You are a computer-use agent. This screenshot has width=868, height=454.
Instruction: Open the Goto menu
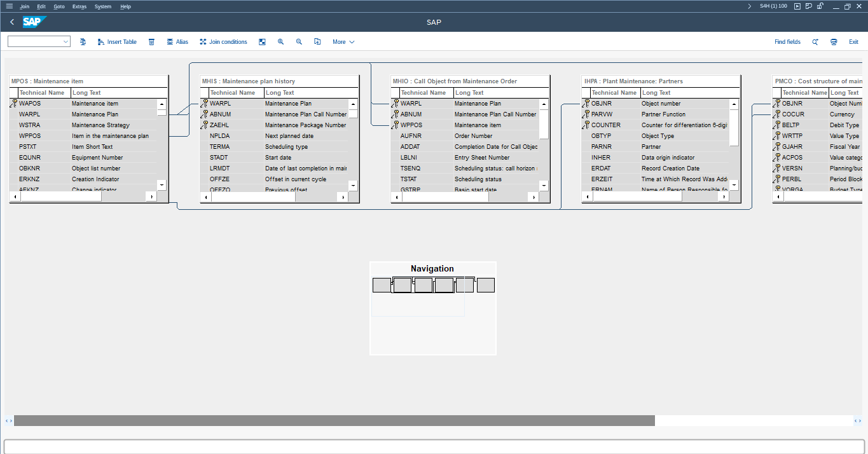(x=59, y=6)
